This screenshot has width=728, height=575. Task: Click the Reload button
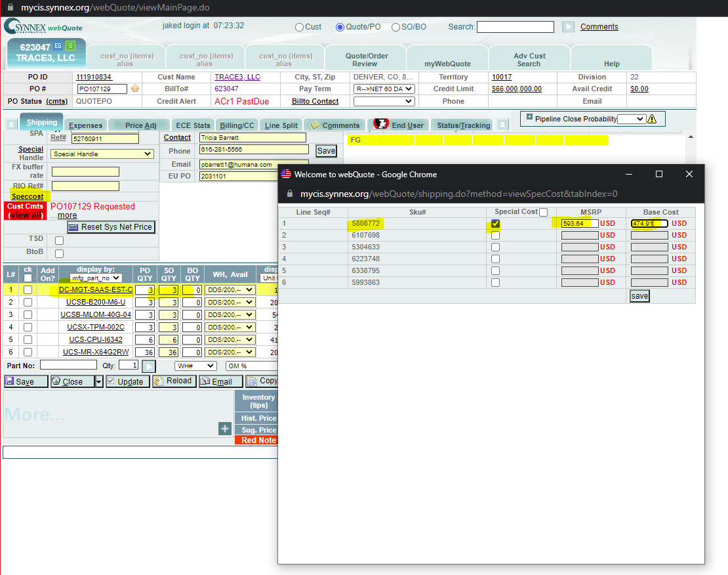click(174, 381)
